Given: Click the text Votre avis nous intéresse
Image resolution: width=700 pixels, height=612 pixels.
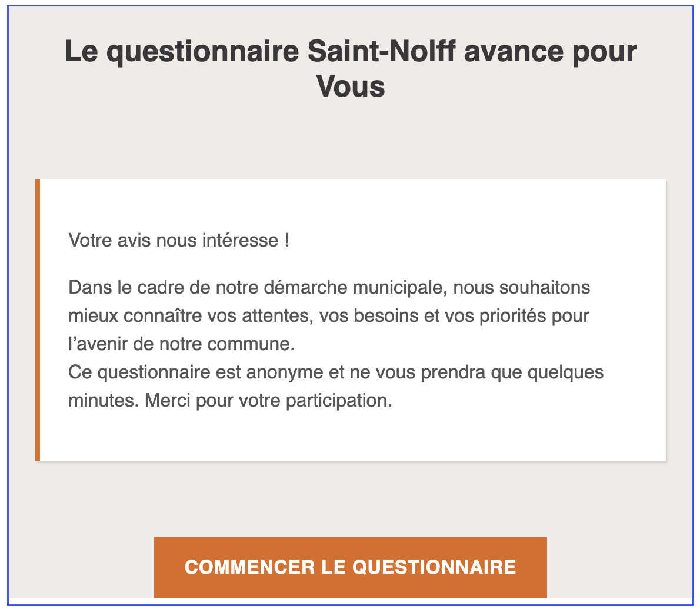Looking at the screenshot, I should click(x=179, y=240).
